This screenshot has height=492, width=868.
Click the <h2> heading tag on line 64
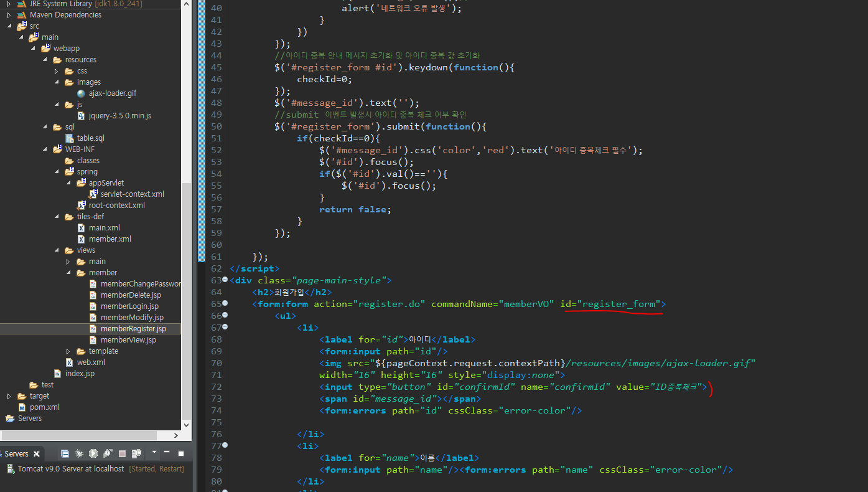[263, 292]
